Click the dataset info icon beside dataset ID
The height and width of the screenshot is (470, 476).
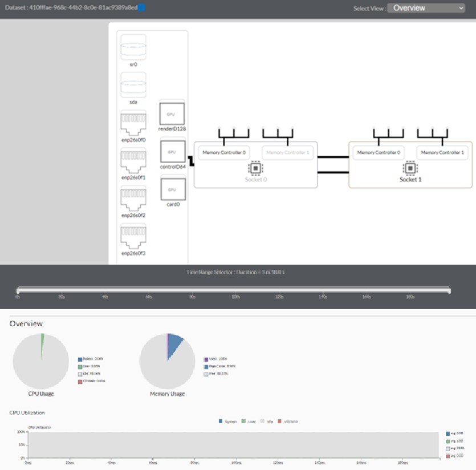coord(141,7)
